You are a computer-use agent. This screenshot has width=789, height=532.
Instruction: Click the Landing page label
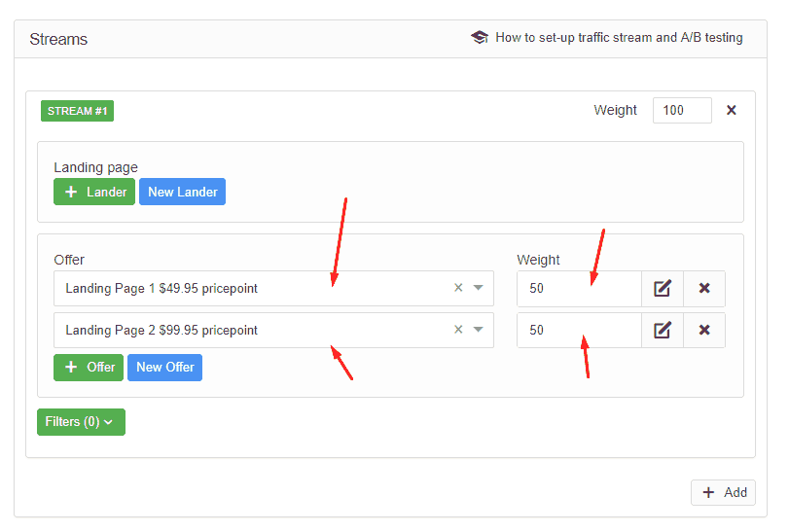tap(95, 167)
